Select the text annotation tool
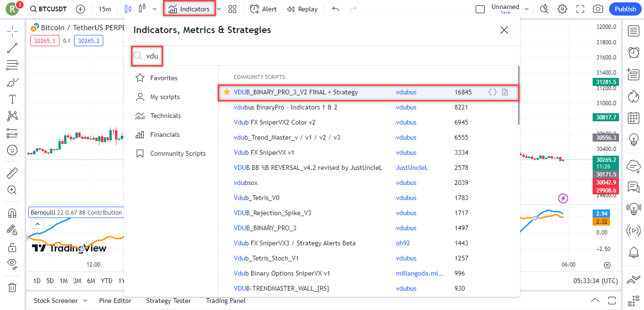This screenshot has height=310, width=644. (12, 99)
